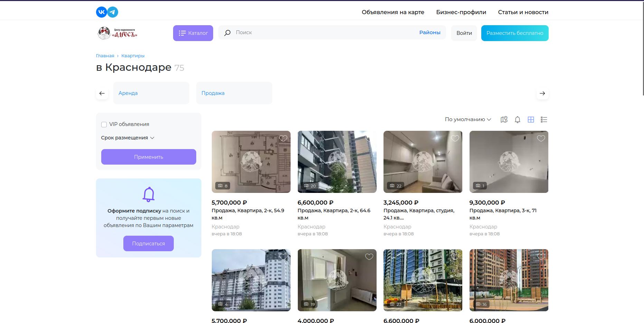Select the Продажа category tab
This screenshot has width=644, height=323.
[234, 93]
